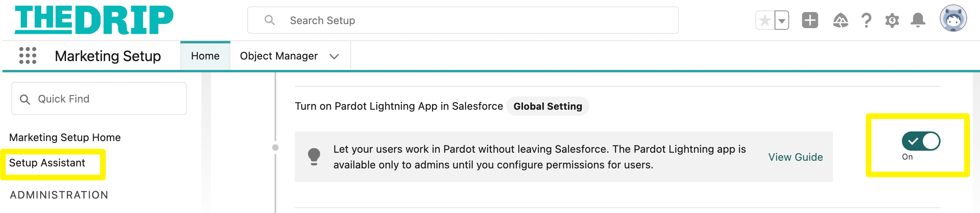
Task: Select Setup Assistant in sidebar
Action: point(47,163)
